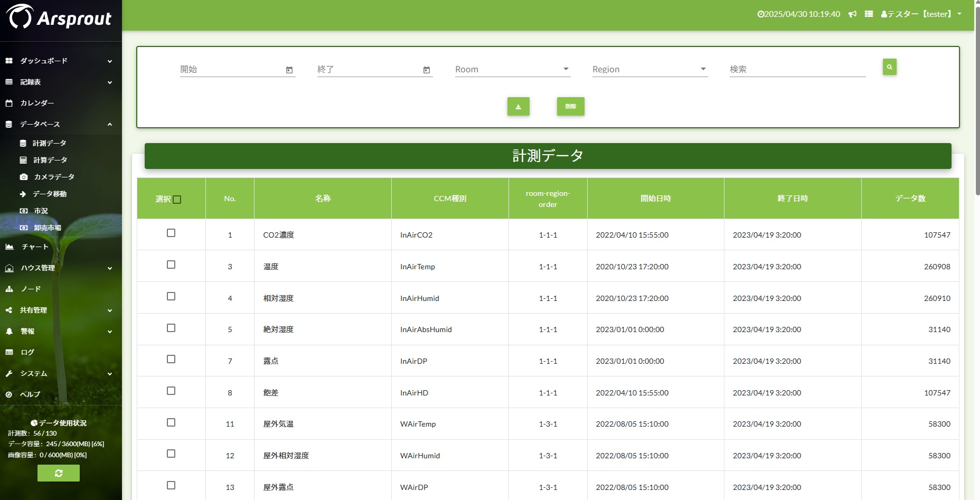Viewport: 980px width, 500px height.
Task: Expand the 共有管理 menu chevron
Action: coord(110,310)
